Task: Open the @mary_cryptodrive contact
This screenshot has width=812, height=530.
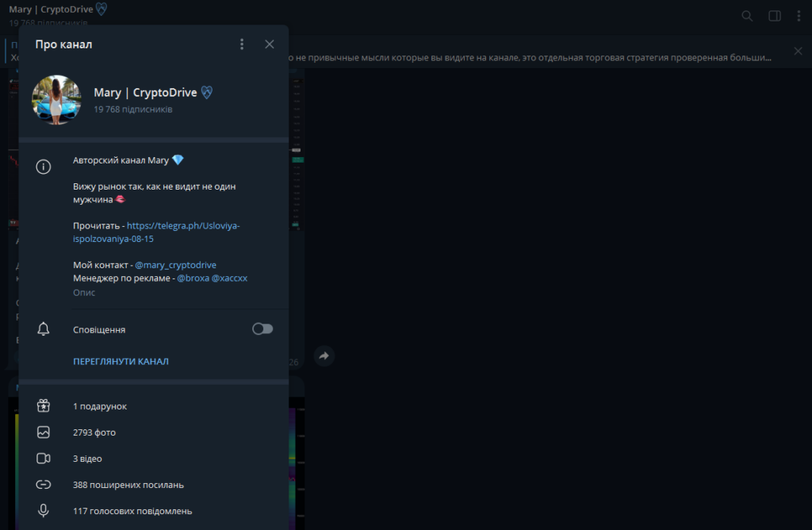Action: 175,265
